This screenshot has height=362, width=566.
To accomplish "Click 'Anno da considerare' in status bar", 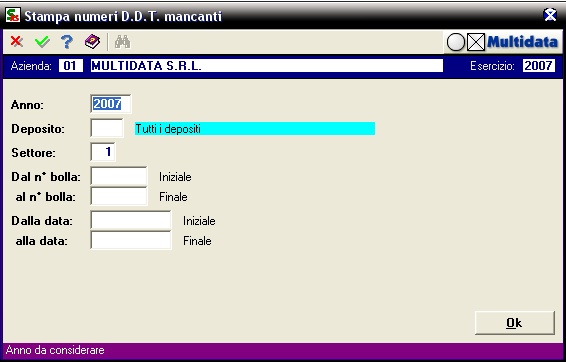I will click(55, 350).
